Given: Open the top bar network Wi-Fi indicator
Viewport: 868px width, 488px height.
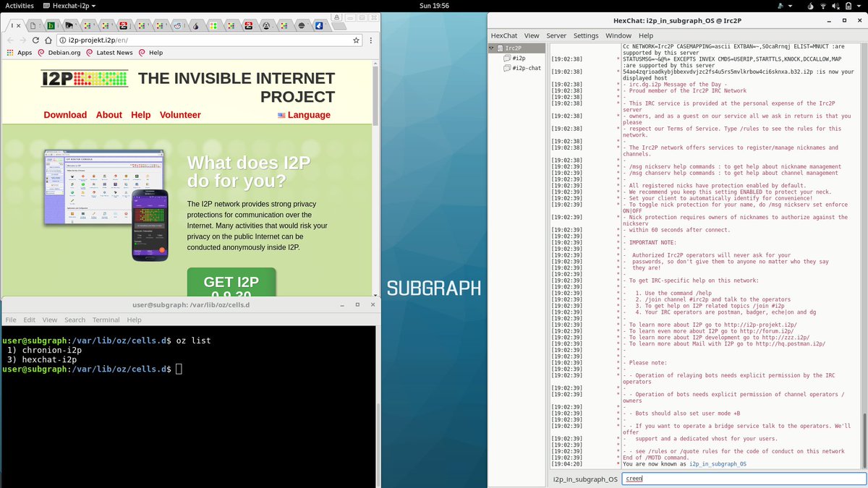Looking at the screenshot, I should 823,6.
